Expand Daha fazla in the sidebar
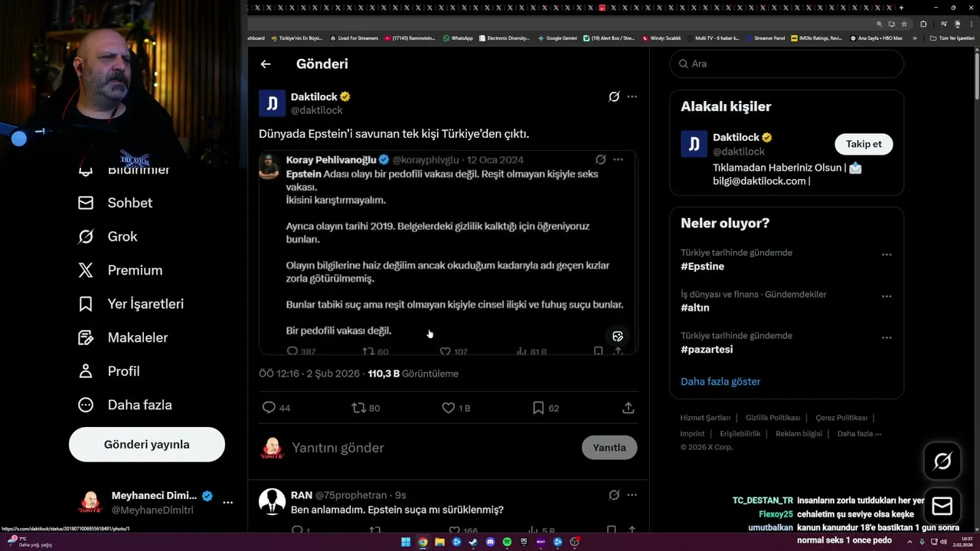 click(126, 405)
